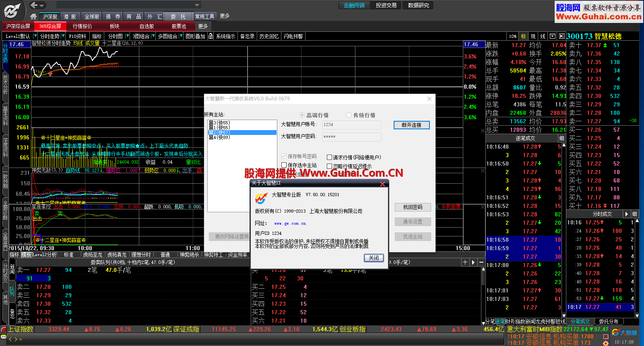644x346 pixels.
Task: Click the 优选主站 button
Action: 413,236
